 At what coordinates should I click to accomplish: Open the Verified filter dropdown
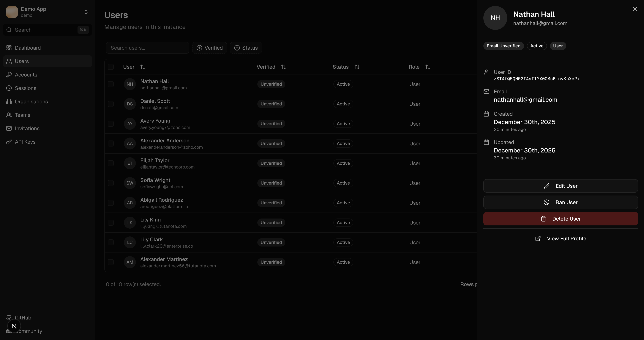209,48
